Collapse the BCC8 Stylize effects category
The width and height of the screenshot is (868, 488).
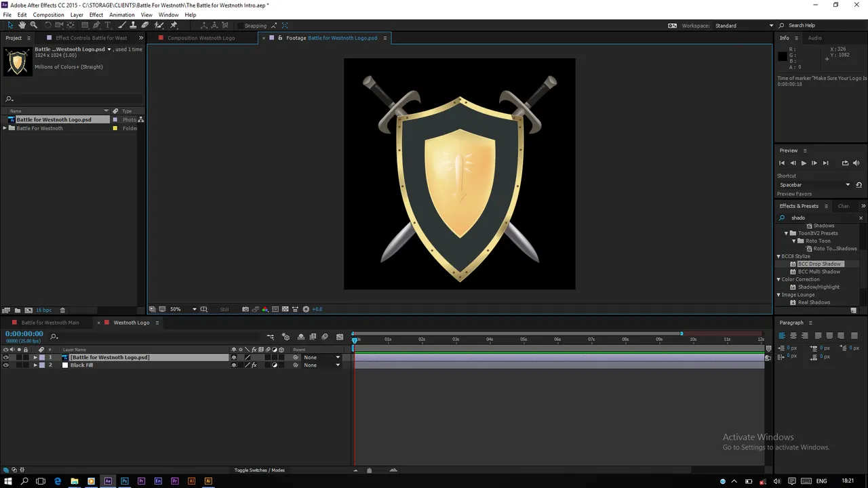pos(778,256)
